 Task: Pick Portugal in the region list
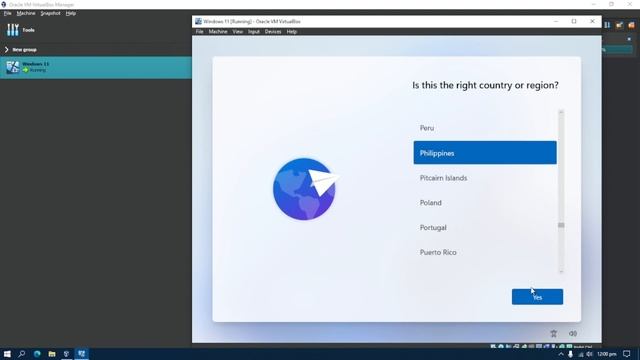pos(485,228)
